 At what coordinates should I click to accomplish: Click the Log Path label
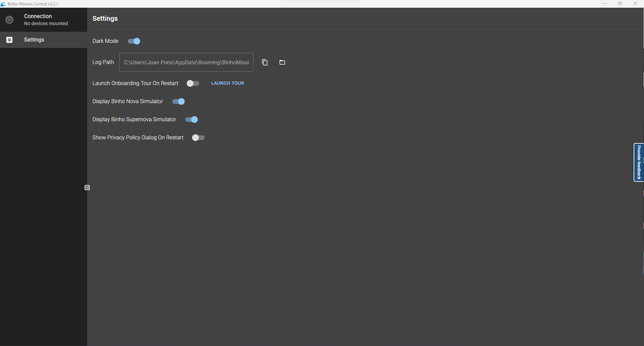pos(103,62)
